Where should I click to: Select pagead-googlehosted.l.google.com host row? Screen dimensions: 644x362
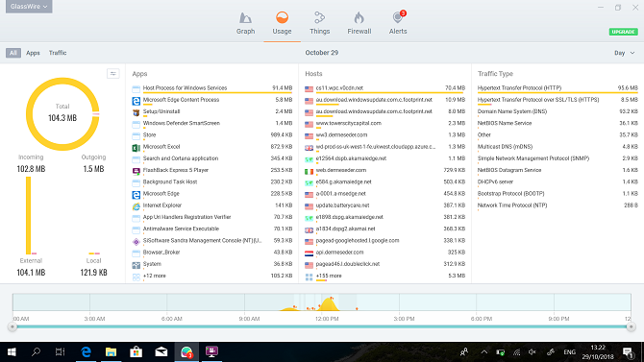384,240
